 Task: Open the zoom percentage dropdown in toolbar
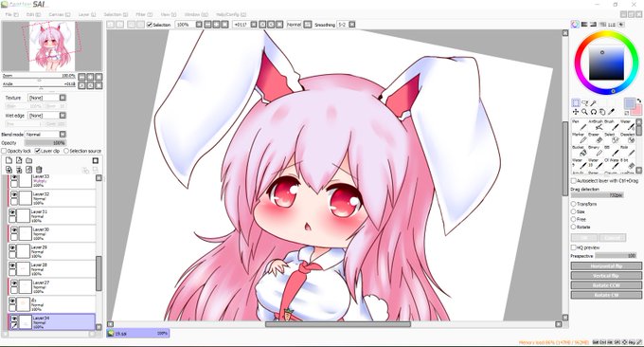(x=199, y=25)
